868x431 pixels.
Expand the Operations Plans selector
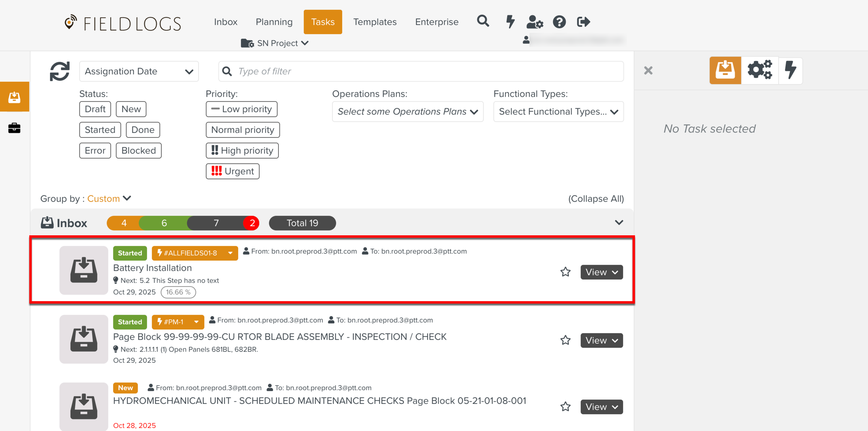coord(407,112)
